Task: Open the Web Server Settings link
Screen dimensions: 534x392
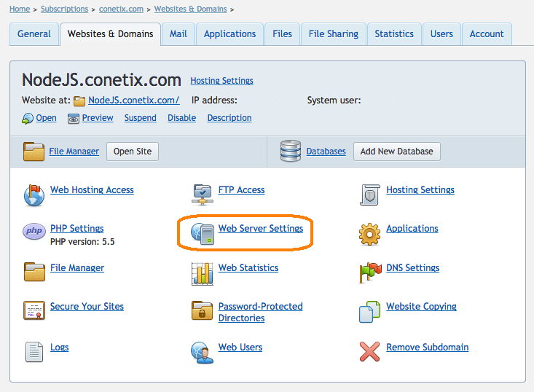Action: click(x=261, y=229)
